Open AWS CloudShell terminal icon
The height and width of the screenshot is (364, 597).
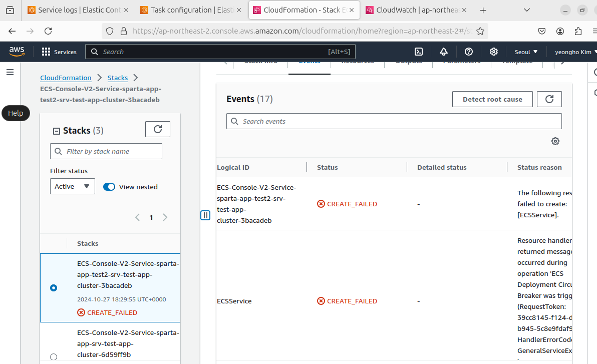click(x=418, y=52)
